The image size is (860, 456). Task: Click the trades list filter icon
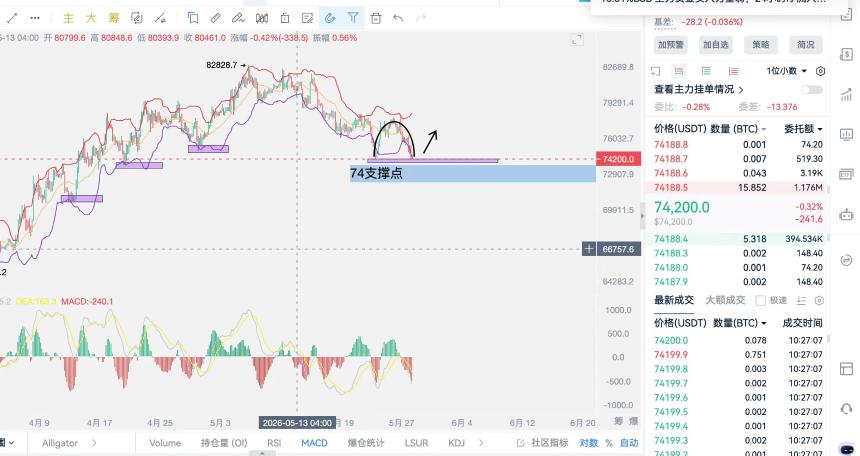(801, 301)
